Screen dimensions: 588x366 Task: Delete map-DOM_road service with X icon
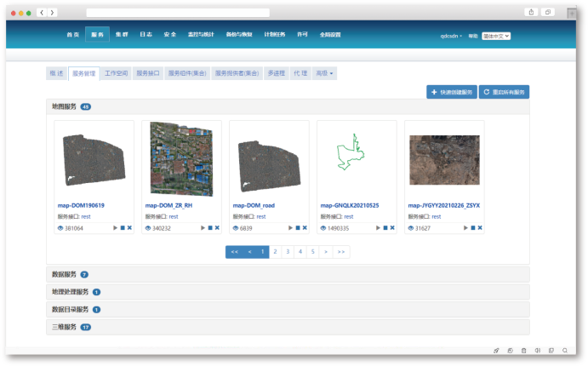point(305,228)
